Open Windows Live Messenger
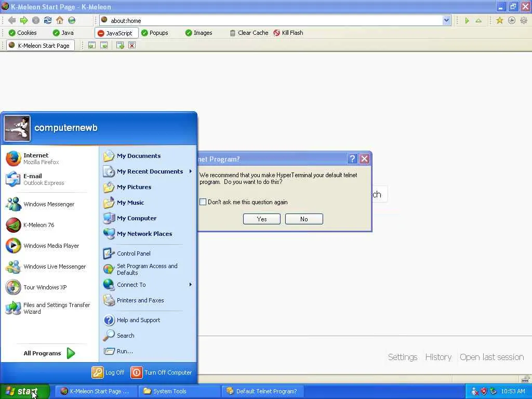This screenshot has height=399, width=532. [49, 267]
